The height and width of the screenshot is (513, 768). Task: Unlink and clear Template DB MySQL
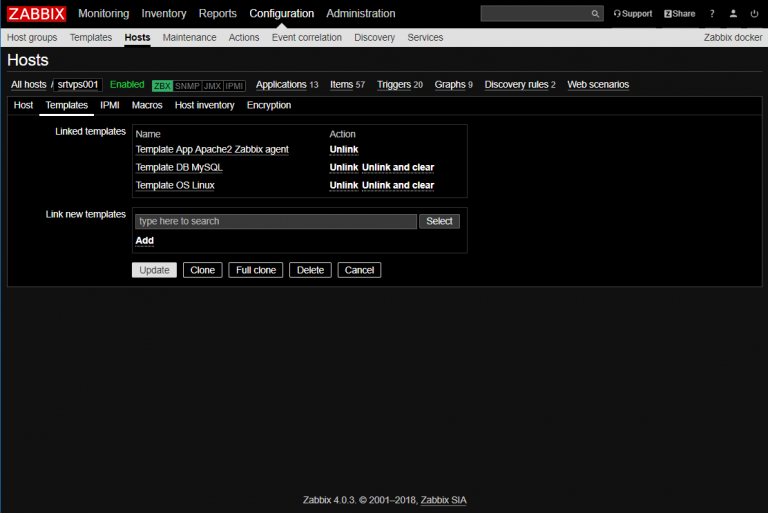(x=398, y=168)
